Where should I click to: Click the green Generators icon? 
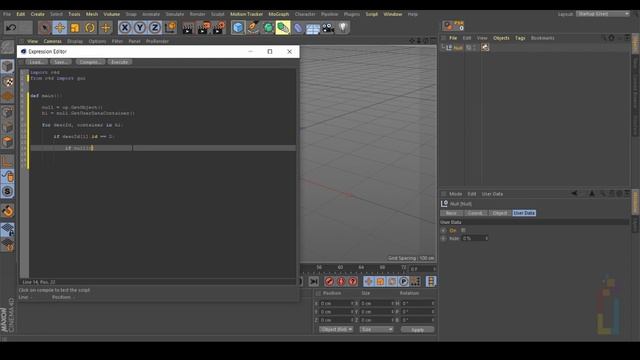[268, 28]
